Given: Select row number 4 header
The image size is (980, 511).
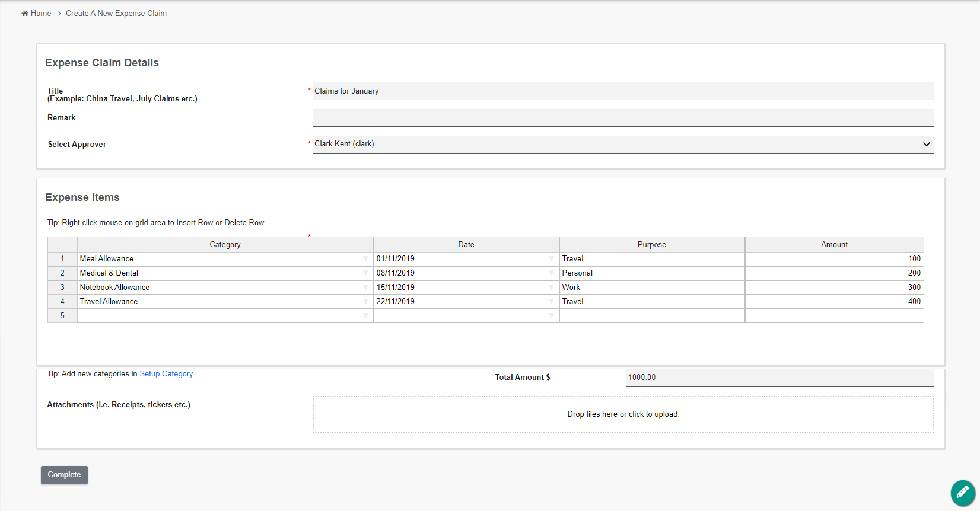Looking at the screenshot, I should [62, 302].
